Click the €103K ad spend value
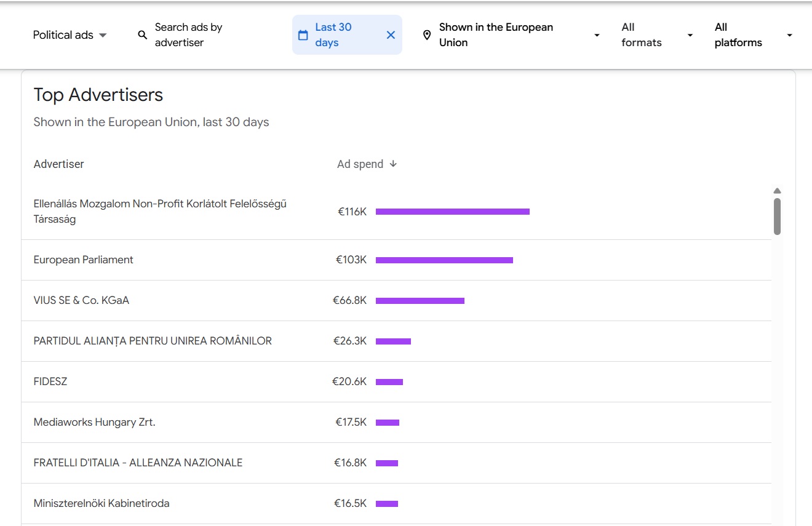 click(351, 260)
